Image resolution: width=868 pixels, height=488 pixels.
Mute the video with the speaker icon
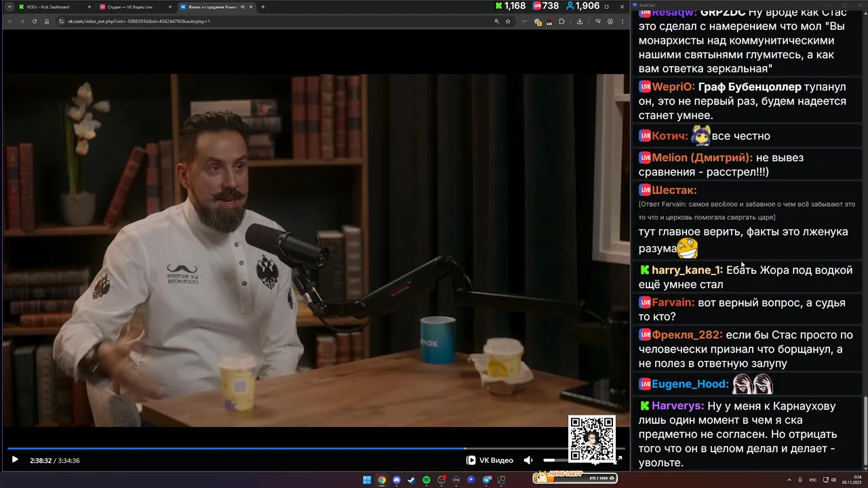(528, 460)
